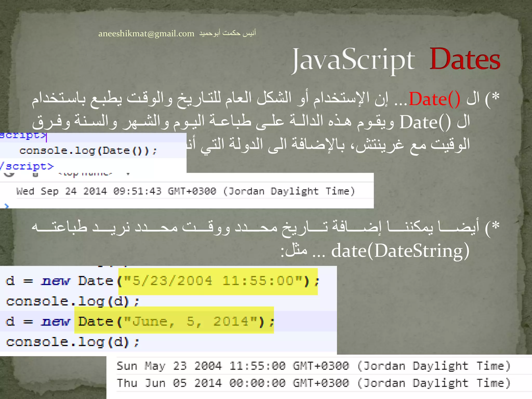
Task: Click the aneeshikmat@gmail.com email address
Action: [x=146, y=34]
